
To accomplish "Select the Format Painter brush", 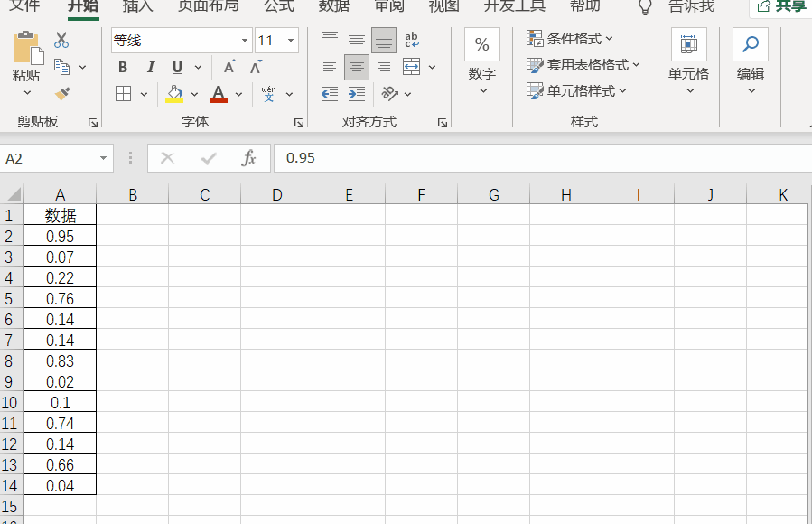I will [62, 94].
